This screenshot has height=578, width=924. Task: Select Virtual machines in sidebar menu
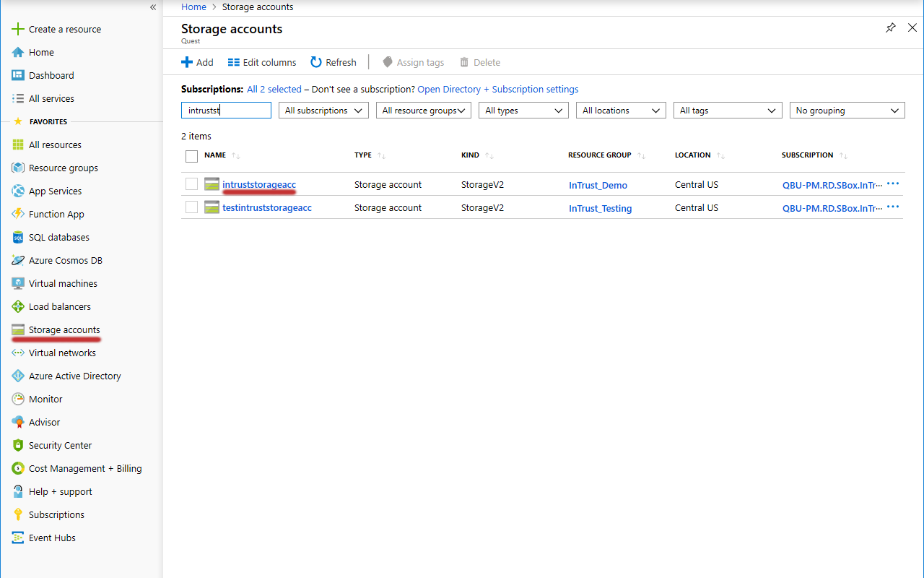(x=63, y=284)
